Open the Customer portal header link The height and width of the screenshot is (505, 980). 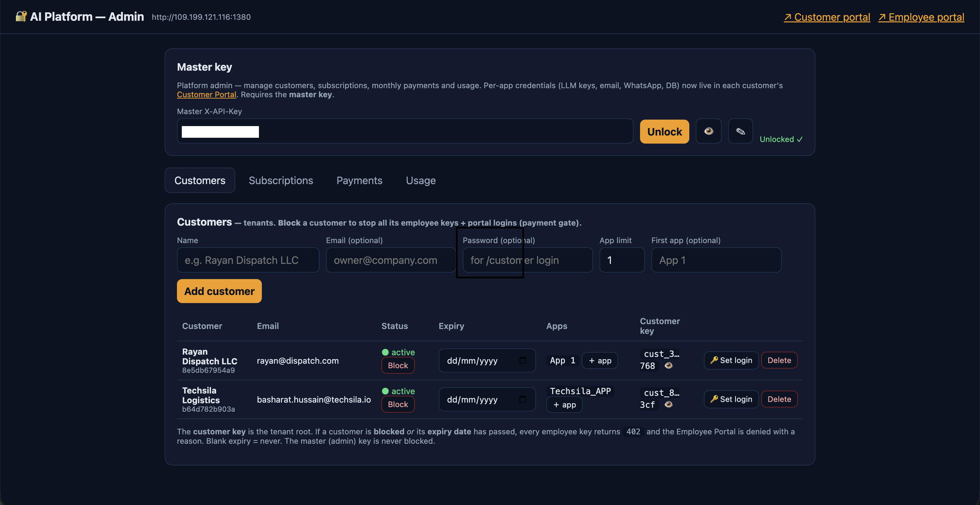click(x=827, y=17)
